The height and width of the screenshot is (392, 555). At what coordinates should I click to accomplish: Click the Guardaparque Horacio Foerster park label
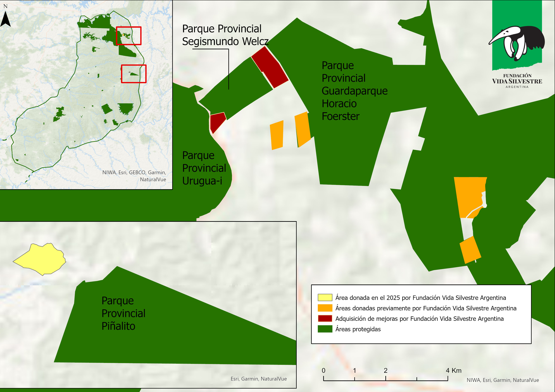(354, 91)
